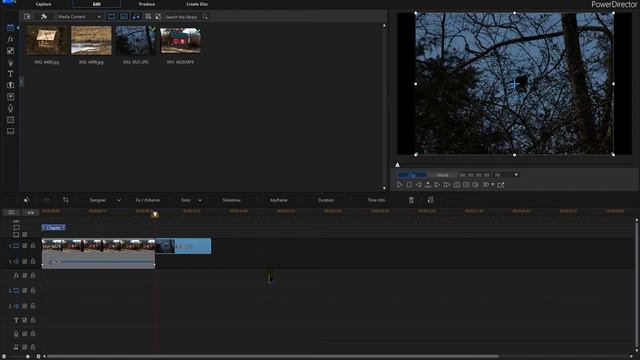
Task: Open the 3D mode dropdown arrow in preview controls
Action: tap(493, 185)
